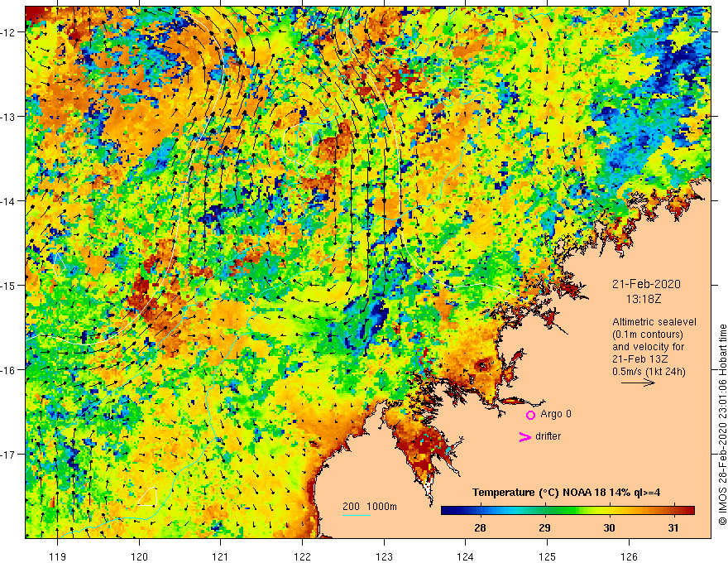Viewport: 728px width, 563px height.
Task: Click the latitude axis label -12
Action: tap(8, 32)
